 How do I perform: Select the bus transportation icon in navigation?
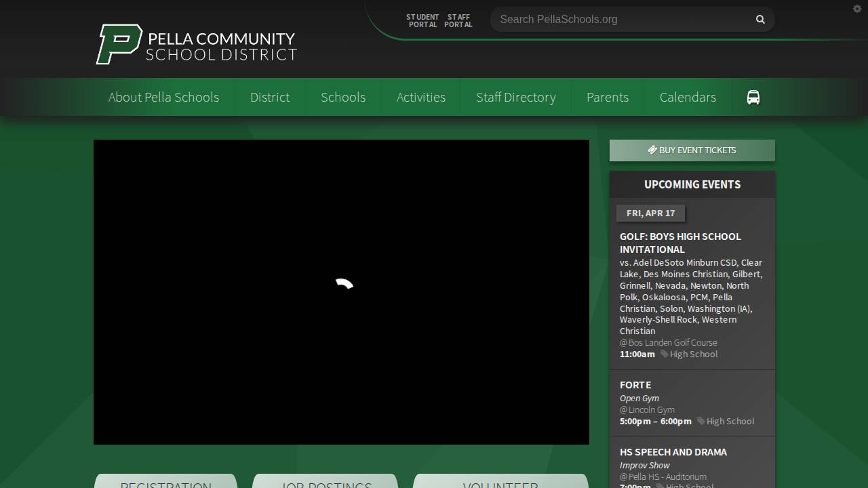(753, 97)
